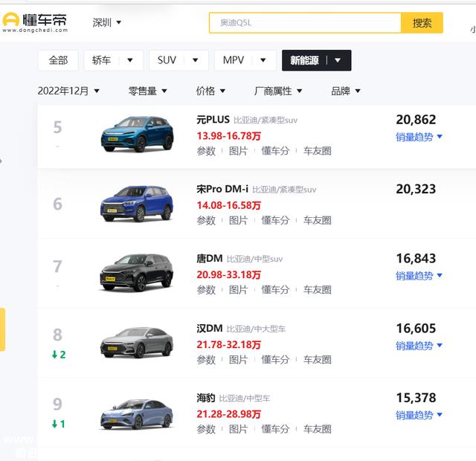Open 车友圈 for 汉DM
The height and width of the screenshot is (461, 476).
pos(318,360)
